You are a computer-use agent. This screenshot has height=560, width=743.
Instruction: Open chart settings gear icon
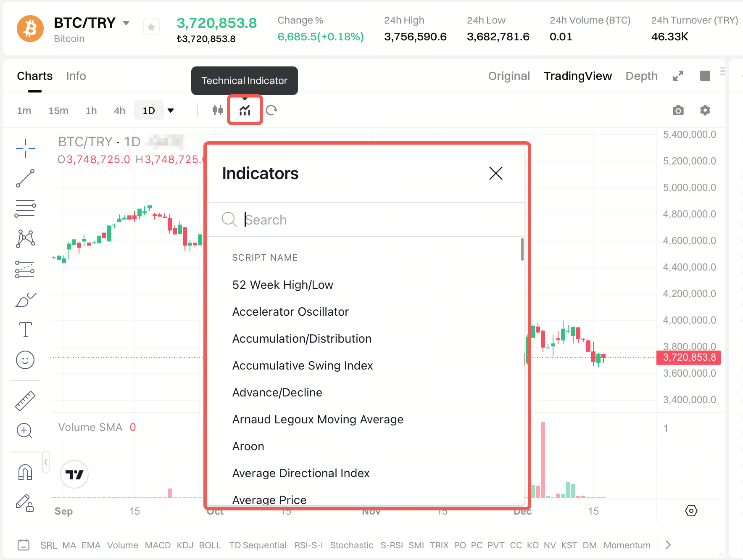point(705,110)
